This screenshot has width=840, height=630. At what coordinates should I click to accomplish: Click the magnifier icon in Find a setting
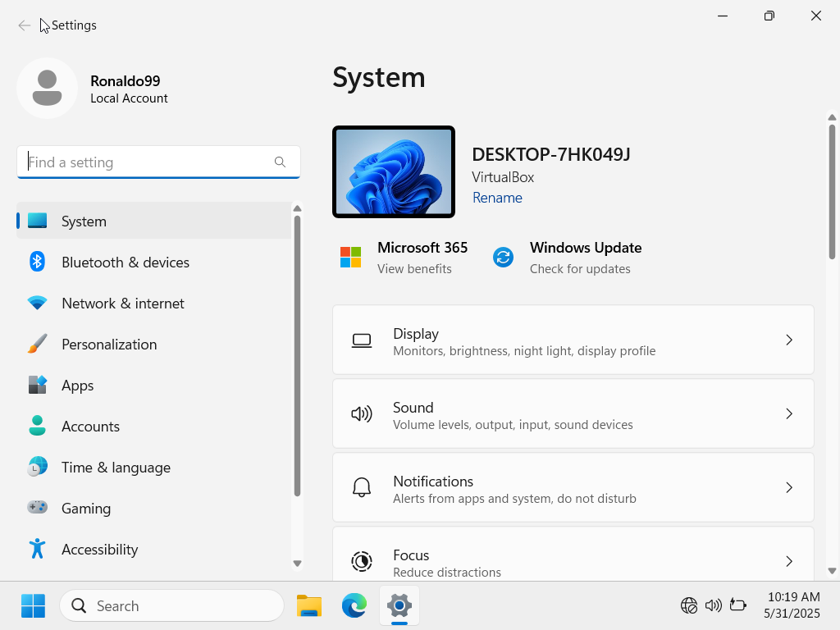pos(280,162)
